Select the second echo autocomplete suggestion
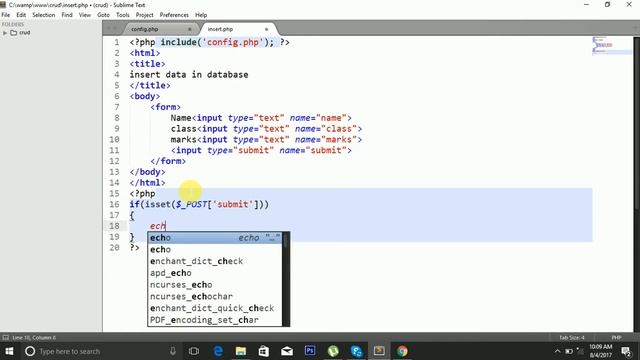The width and height of the screenshot is (640, 360). (215, 249)
